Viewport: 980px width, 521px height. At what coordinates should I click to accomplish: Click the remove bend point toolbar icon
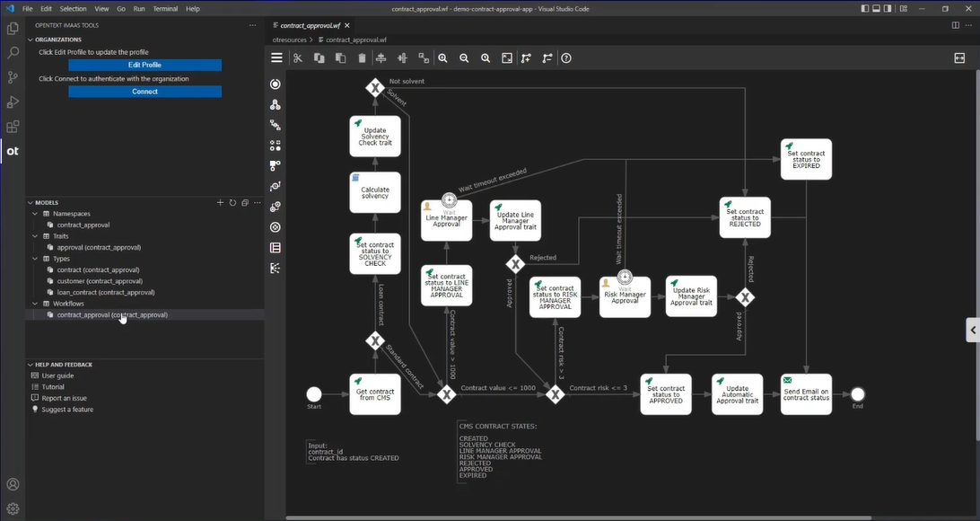click(x=547, y=58)
